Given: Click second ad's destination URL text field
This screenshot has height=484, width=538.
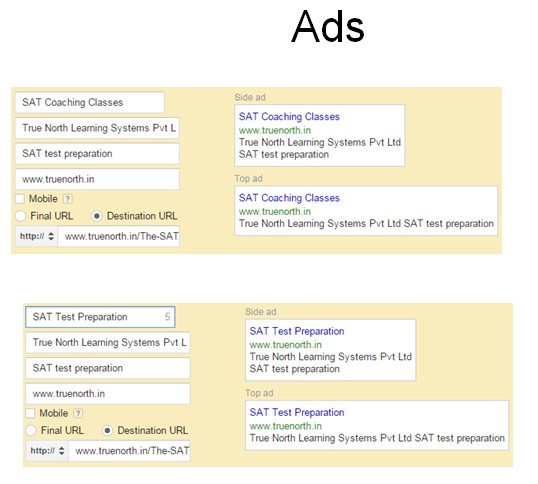Looking at the screenshot, I should point(129,450).
